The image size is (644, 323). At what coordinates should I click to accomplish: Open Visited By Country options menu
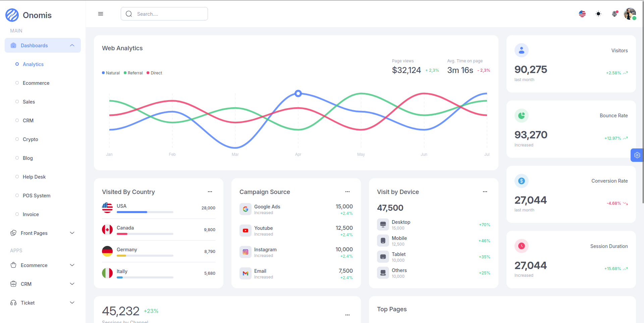(210, 192)
